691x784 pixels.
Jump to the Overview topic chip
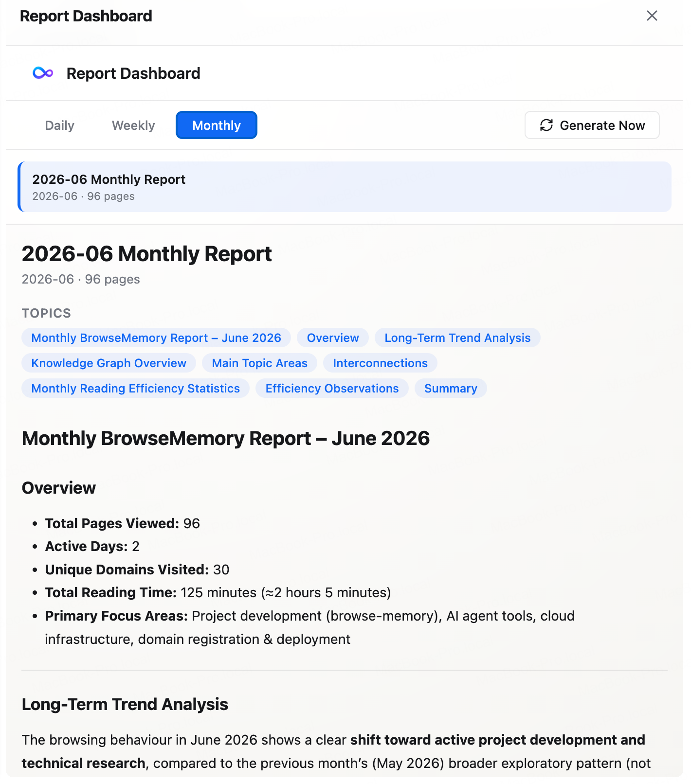tap(333, 338)
